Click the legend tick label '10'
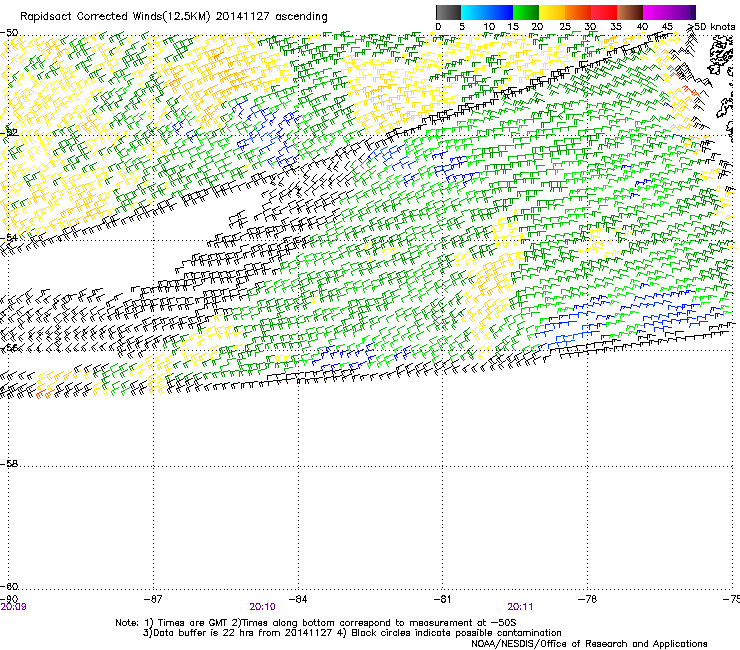 click(x=489, y=27)
